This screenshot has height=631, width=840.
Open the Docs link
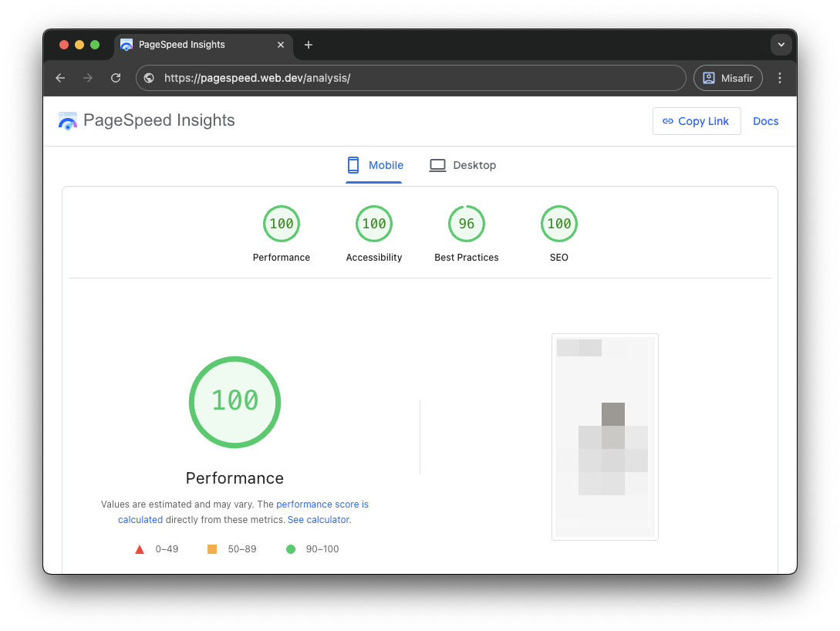(x=765, y=122)
